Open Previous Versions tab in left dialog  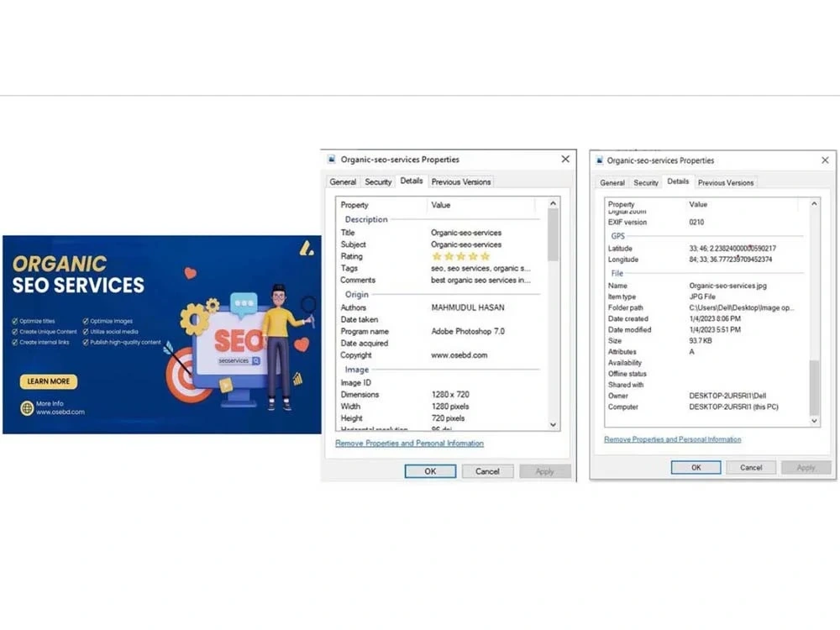(460, 182)
